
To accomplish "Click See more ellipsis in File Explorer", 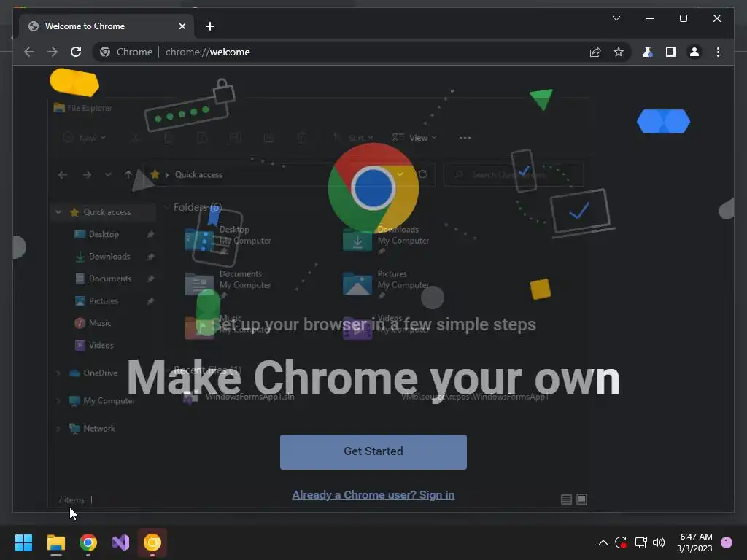I will pos(465,138).
